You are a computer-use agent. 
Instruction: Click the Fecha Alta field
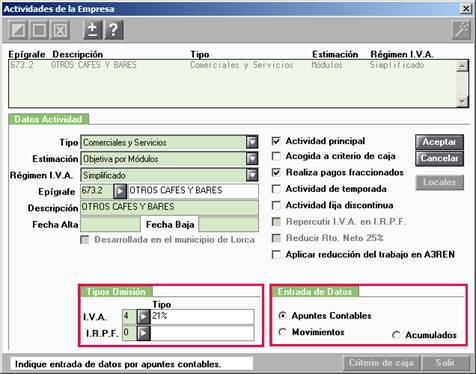pyautogui.click(x=110, y=224)
